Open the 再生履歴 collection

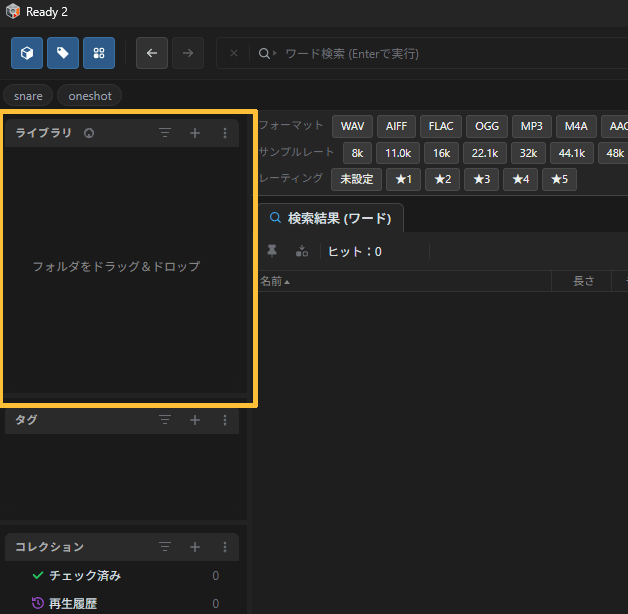(x=122, y=603)
